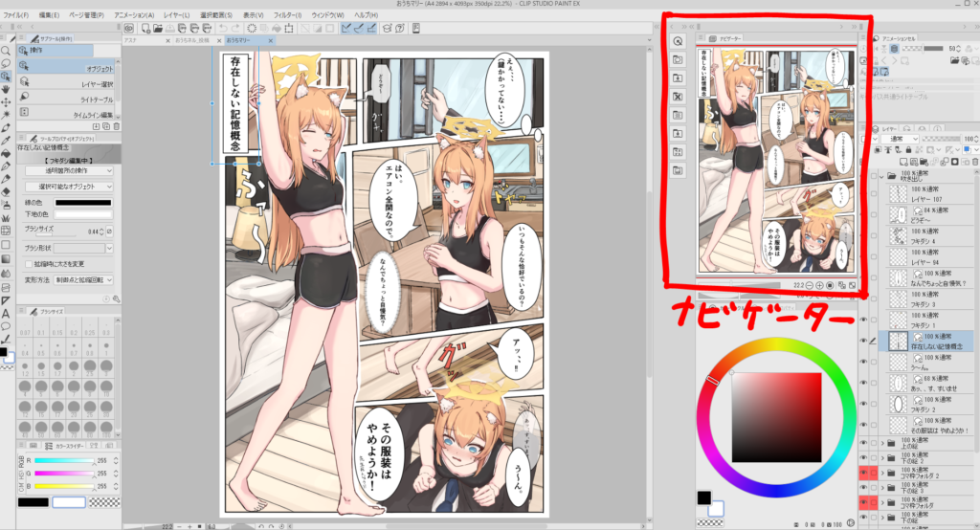Click the Open file folder icon
The height and width of the screenshot is (530, 980).
click(158, 28)
